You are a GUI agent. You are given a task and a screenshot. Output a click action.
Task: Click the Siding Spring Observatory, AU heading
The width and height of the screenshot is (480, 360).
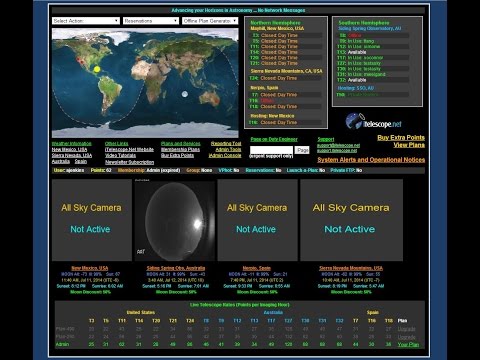(370, 28)
